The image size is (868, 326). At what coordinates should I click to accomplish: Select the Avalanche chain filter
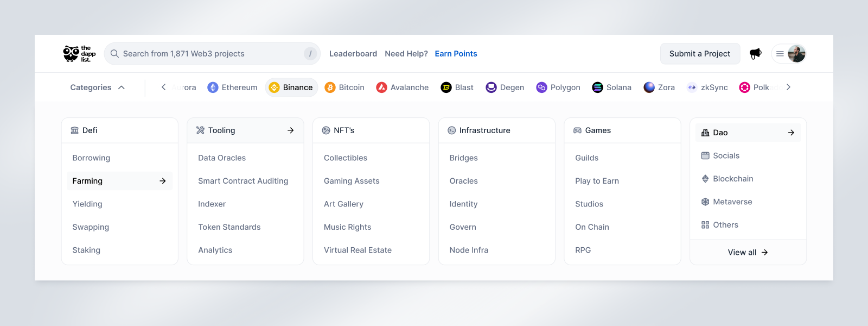point(403,87)
